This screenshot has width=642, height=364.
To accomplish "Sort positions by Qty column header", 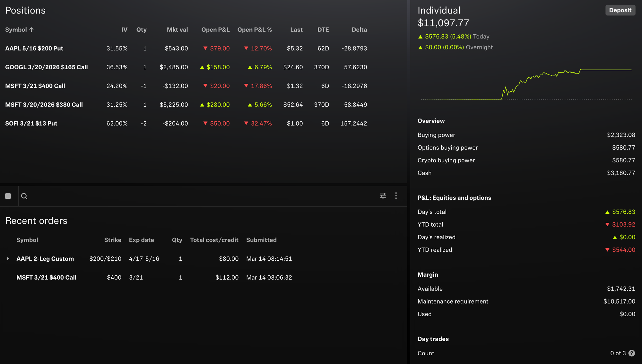I will [142, 30].
